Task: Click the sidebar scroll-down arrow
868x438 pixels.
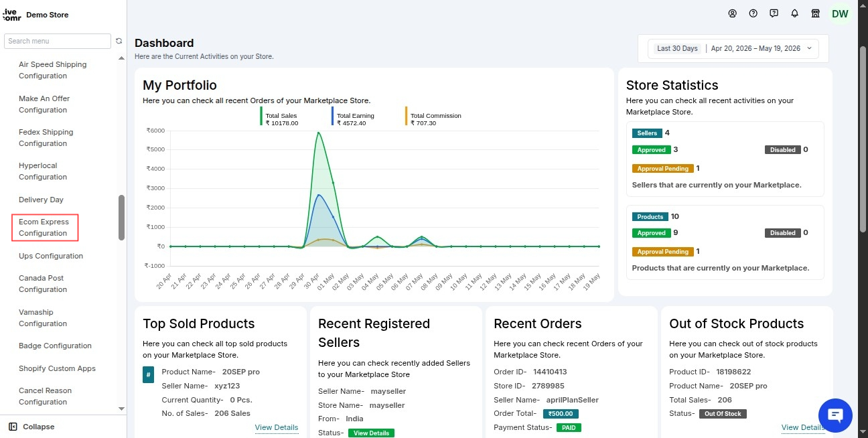Action: coord(121,409)
